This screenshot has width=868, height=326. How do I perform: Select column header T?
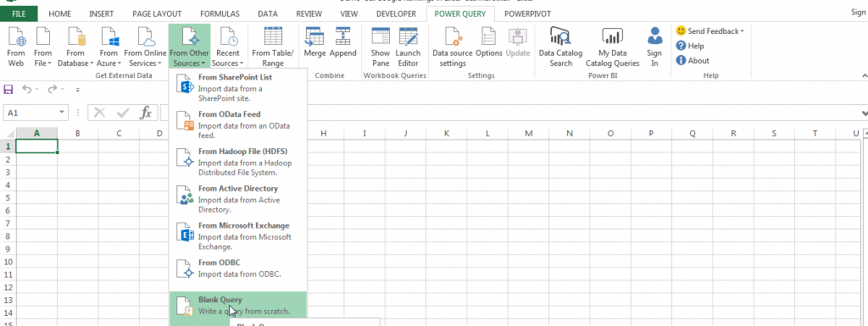(x=815, y=133)
